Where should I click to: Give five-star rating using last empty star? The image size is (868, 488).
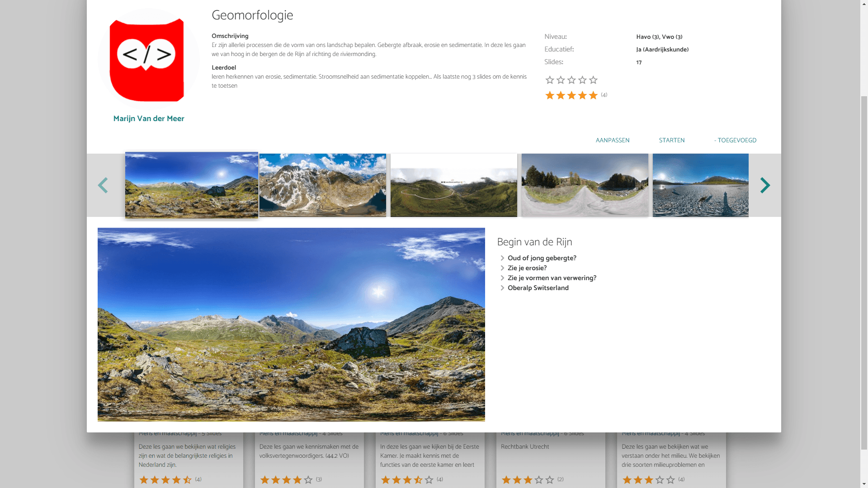(x=593, y=80)
